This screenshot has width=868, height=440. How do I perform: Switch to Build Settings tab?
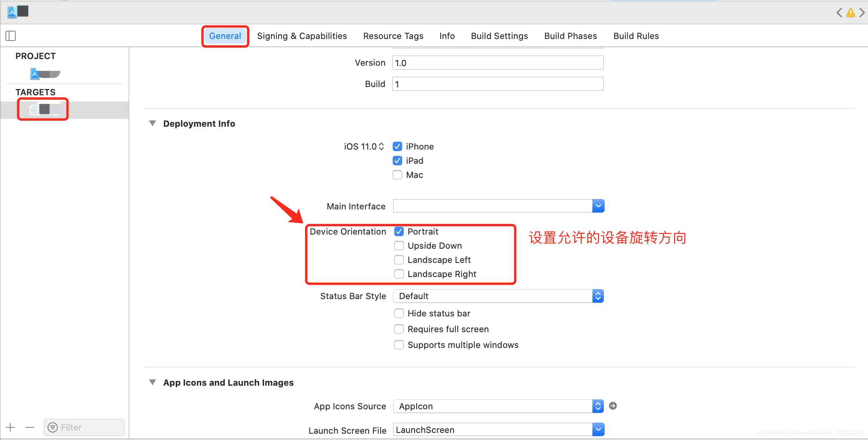(499, 36)
